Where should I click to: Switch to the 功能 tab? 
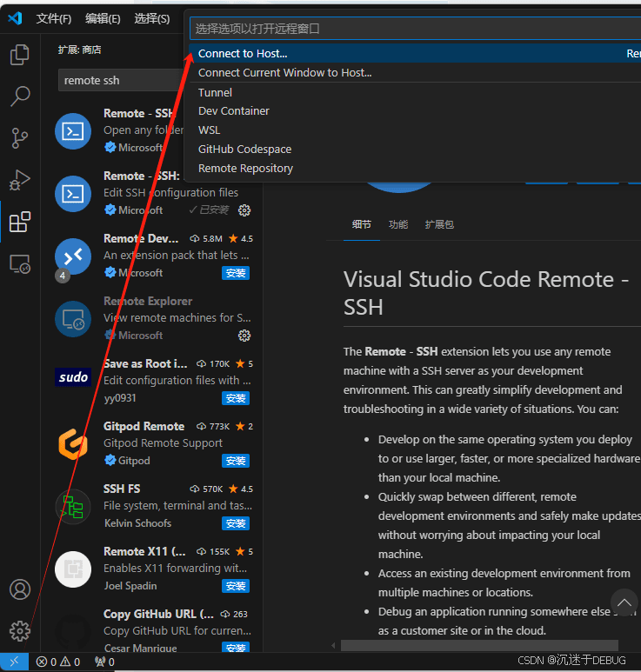[397, 224]
